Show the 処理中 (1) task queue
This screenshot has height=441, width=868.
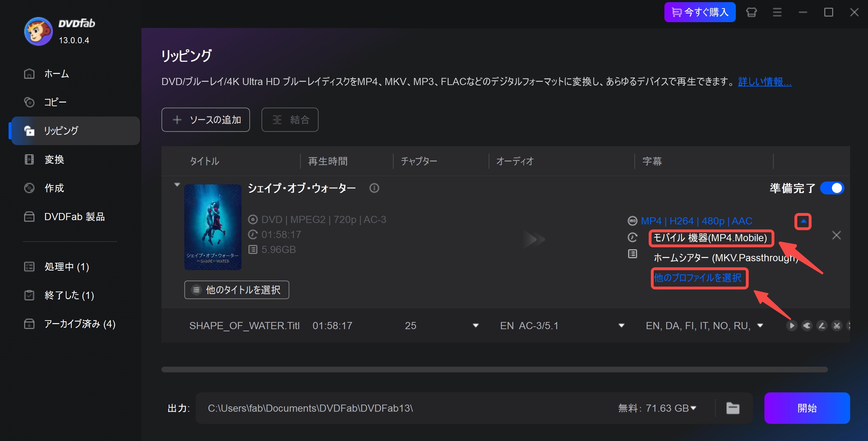[x=75, y=267]
